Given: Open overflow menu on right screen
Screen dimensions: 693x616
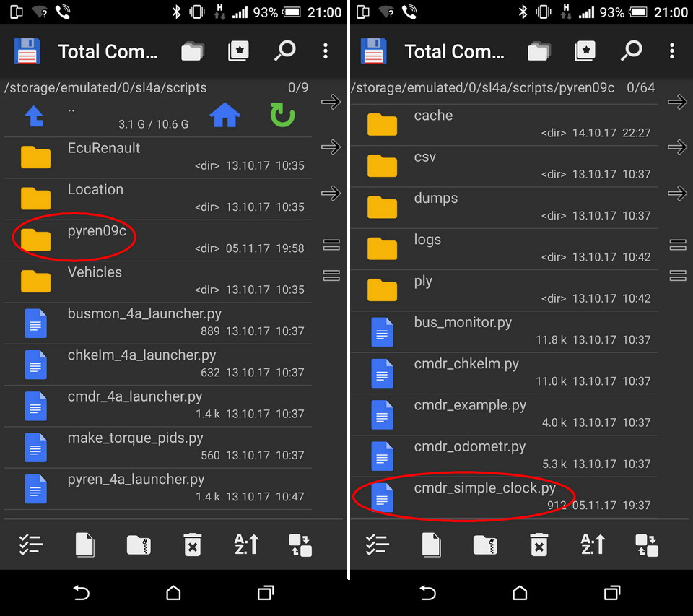Looking at the screenshot, I should tap(672, 51).
